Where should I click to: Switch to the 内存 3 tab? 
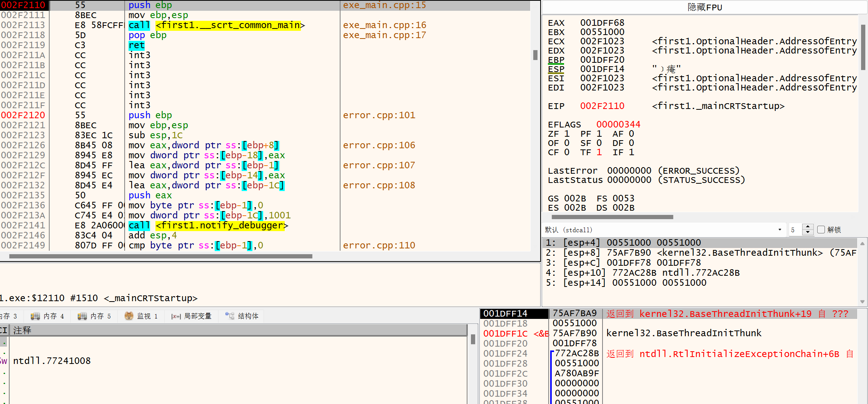tap(8, 316)
